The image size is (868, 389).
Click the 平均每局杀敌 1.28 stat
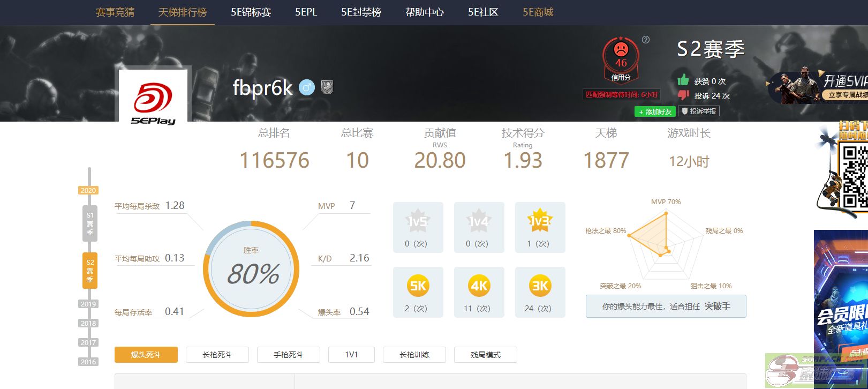tap(149, 206)
